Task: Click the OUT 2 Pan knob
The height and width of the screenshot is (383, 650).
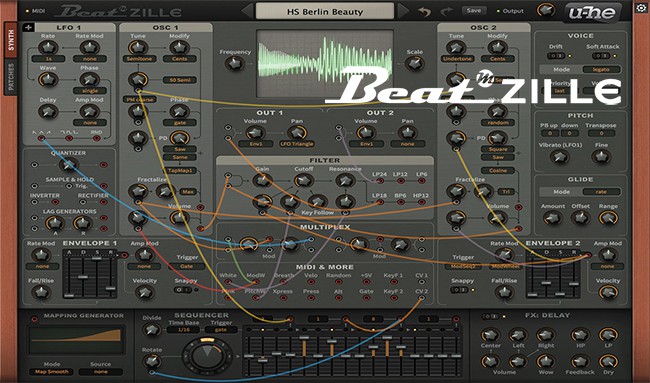Action: coord(407,133)
